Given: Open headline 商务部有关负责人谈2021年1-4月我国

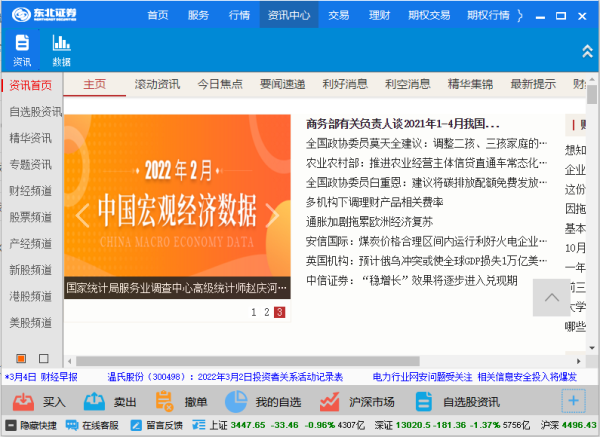Looking at the screenshot, I should (403, 124).
